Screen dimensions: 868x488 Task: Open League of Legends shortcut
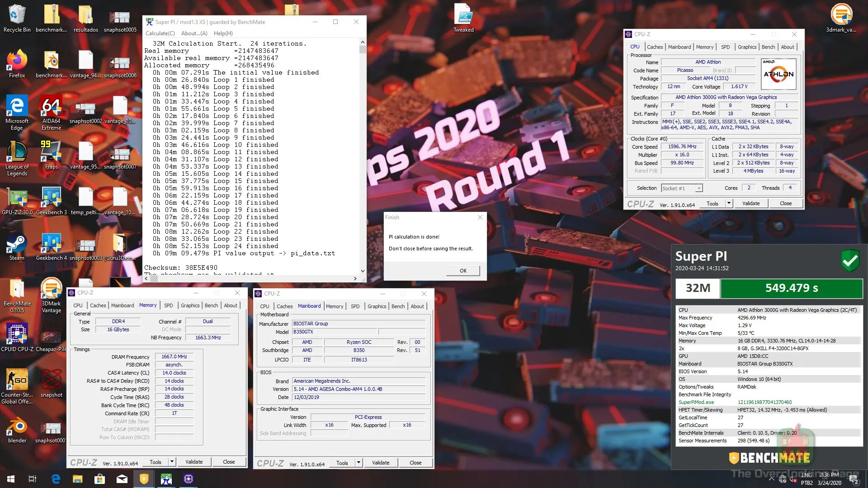[17, 158]
